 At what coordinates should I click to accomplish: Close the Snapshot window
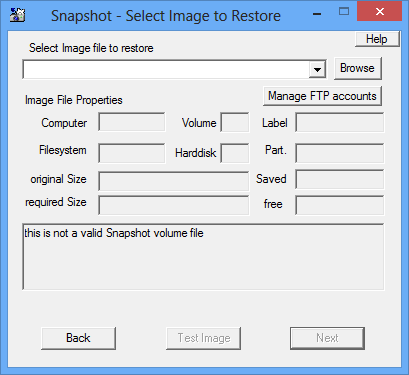click(x=379, y=11)
